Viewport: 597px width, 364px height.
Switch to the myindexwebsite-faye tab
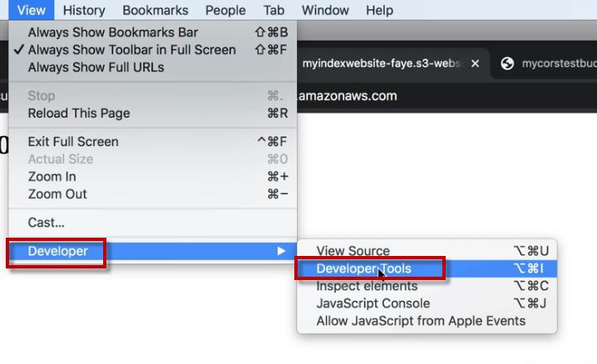pos(381,64)
